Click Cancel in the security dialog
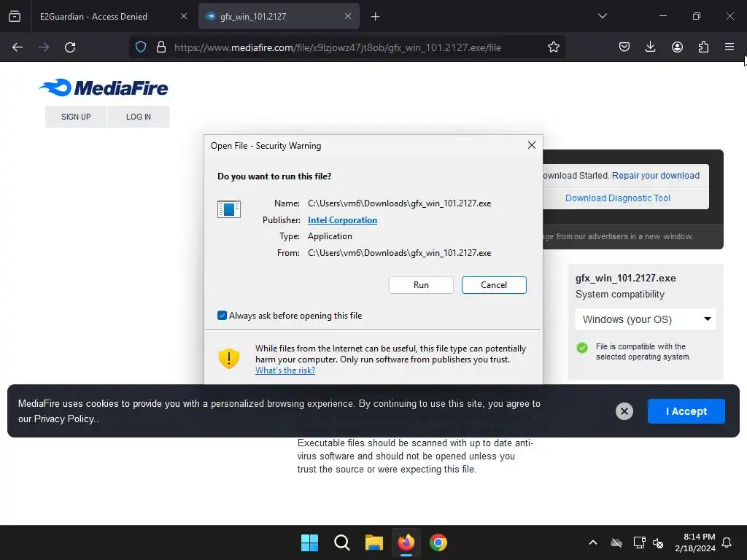This screenshot has height=560, width=747. click(494, 285)
